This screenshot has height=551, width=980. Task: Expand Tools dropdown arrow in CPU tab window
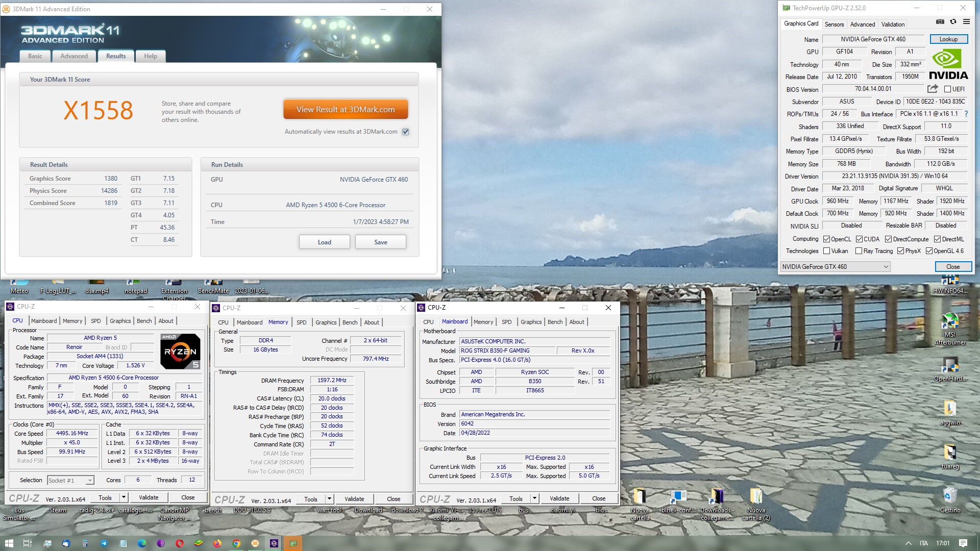pos(124,497)
